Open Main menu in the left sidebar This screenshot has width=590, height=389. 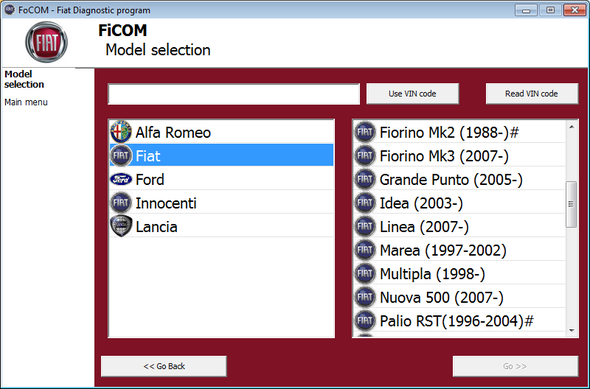[x=26, y=102]
